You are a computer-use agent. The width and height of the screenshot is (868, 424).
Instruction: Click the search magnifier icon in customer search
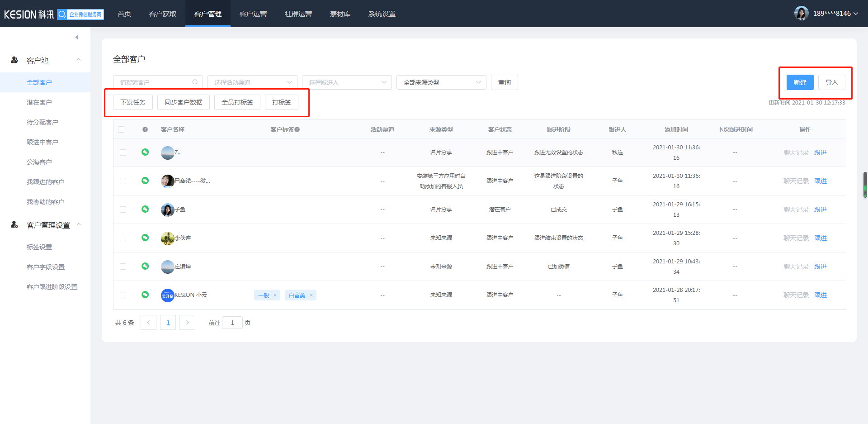(195, 82)
